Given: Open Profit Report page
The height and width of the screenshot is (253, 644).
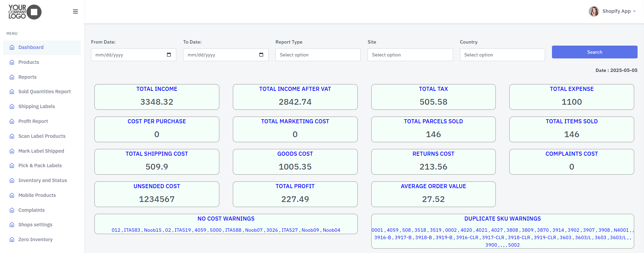Looking at the screenshot, I should pyautogui.click(x=42, y=121).
